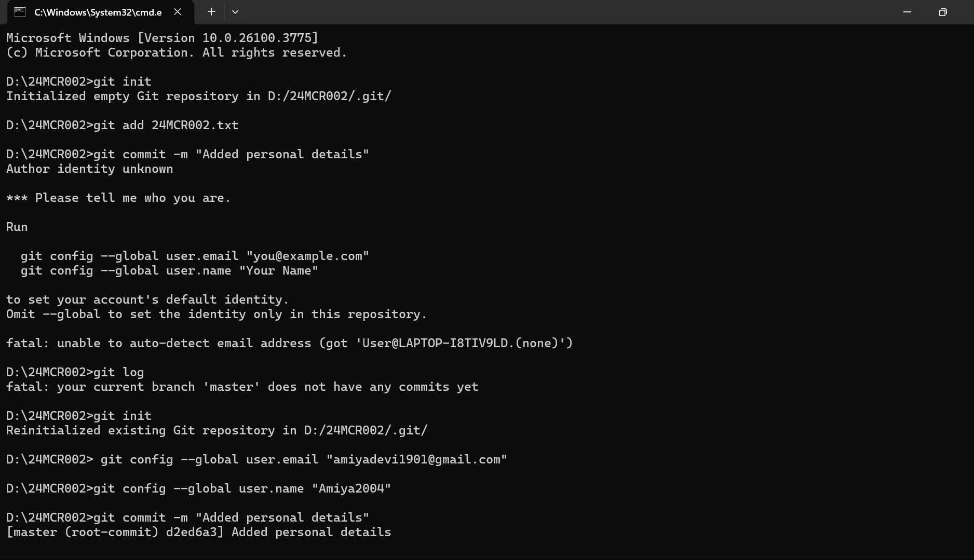Click the sample user.email "you@example.com" line
The image size is (974, 560).
(x=195, y=256)
